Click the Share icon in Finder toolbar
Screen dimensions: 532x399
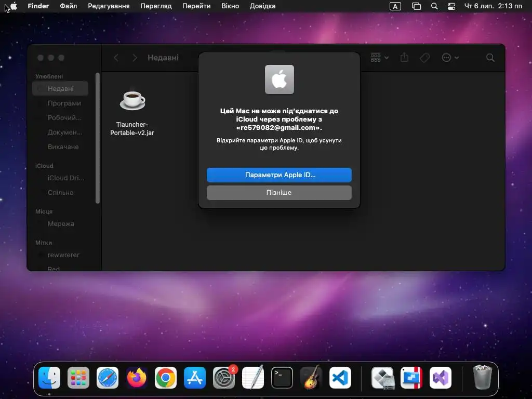404,58
